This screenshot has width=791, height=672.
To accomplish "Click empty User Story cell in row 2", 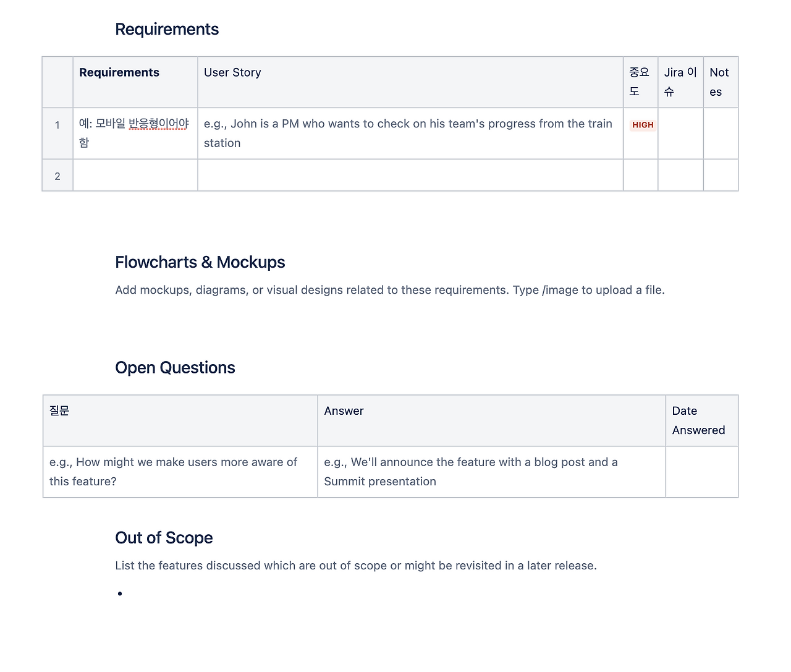I will tap(410, 176).
